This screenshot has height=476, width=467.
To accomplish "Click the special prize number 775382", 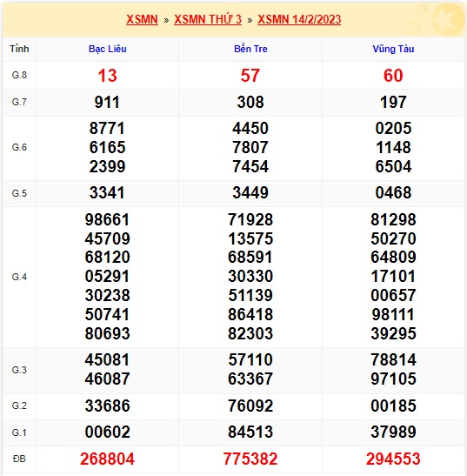I will (x=250, y=459).
